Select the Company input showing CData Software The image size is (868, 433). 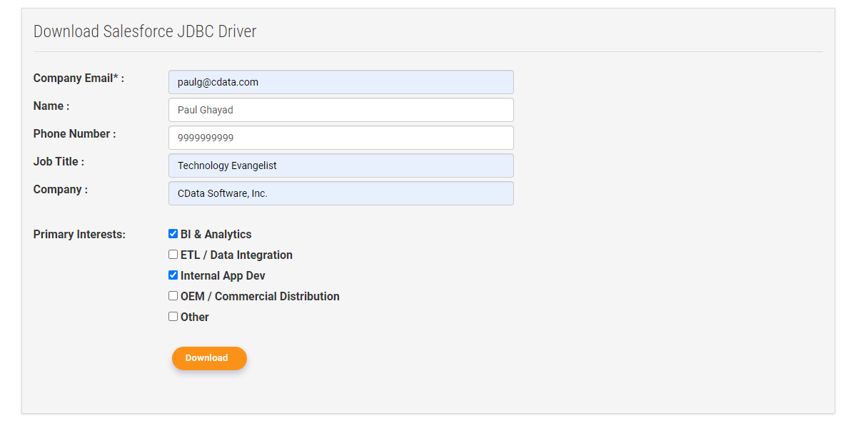coord(340,193)
